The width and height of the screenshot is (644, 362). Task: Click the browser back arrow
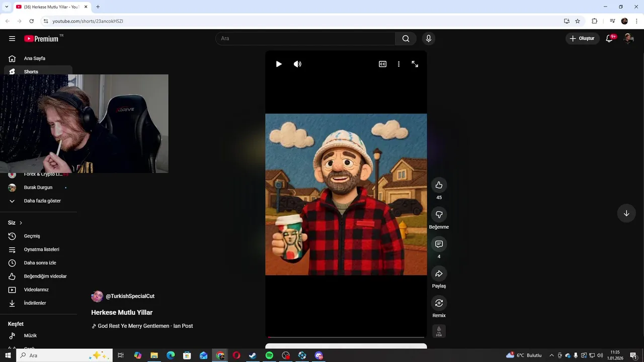[x=8, y=21]
